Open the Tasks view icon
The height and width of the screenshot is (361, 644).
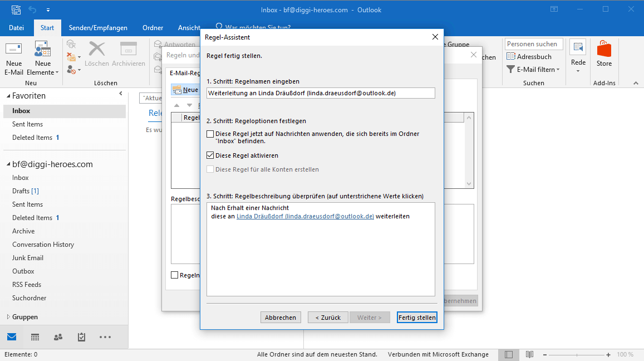point(81,337)
